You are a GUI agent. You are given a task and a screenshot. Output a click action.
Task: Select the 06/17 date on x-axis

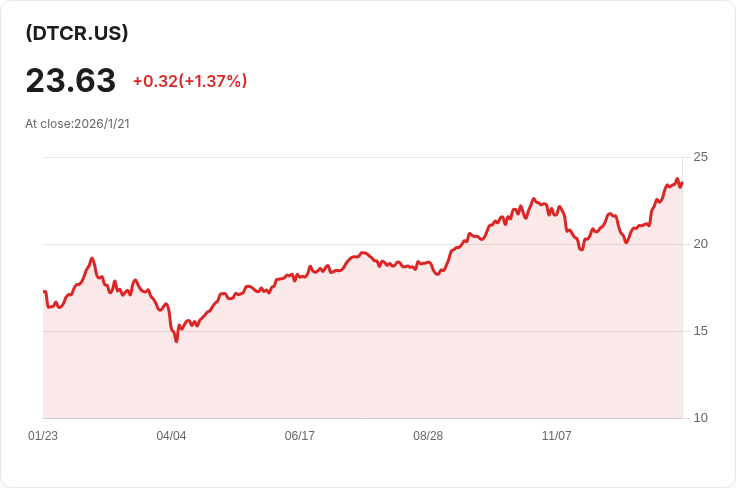click(299, 436)
